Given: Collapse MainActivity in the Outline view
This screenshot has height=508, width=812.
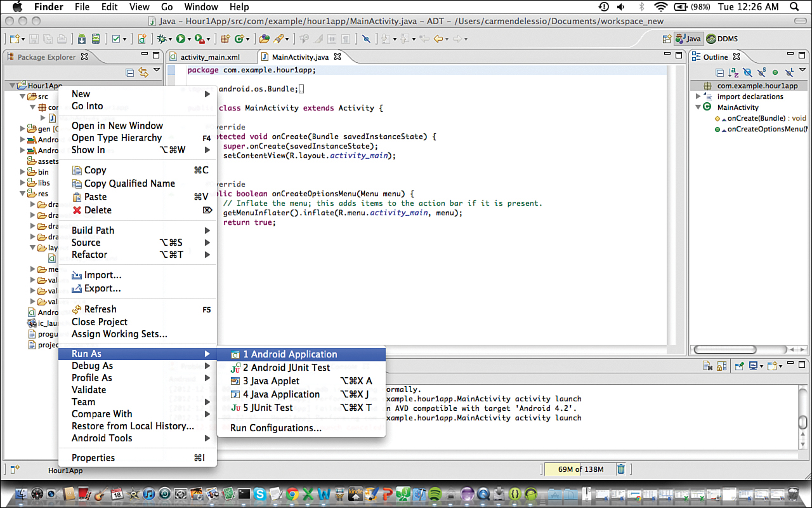Looking at the screenshot, I should click(x=698, y=107).
